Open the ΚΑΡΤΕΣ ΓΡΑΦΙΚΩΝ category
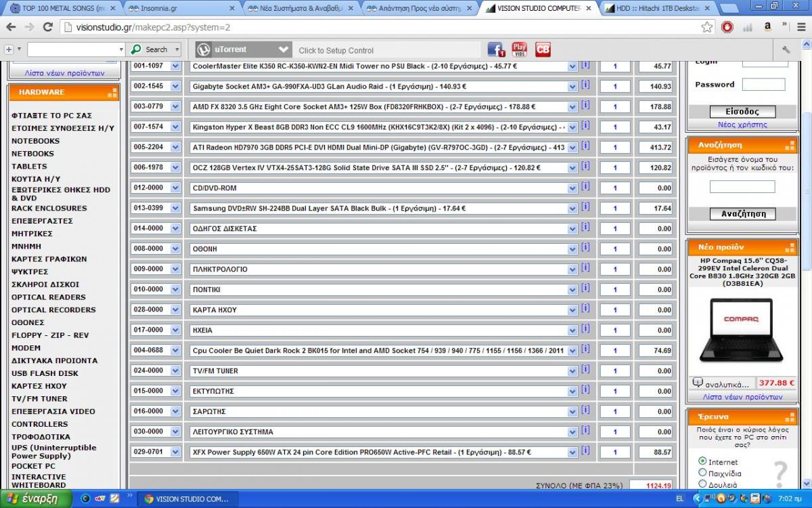 point(49,259)
